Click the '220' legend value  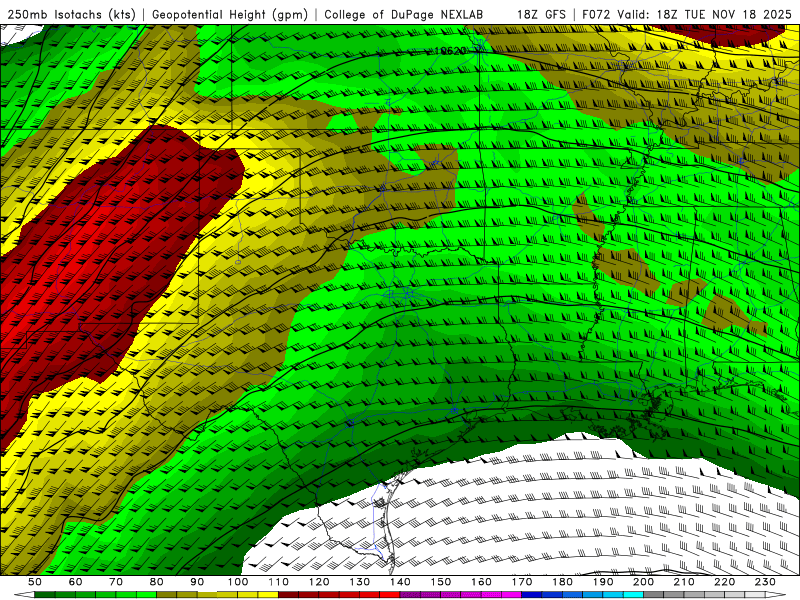[724, 582]
